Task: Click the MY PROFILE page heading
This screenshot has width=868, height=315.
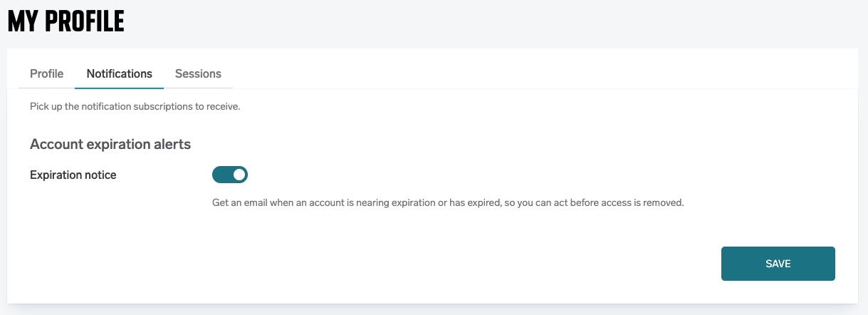Action: (66, 22)
